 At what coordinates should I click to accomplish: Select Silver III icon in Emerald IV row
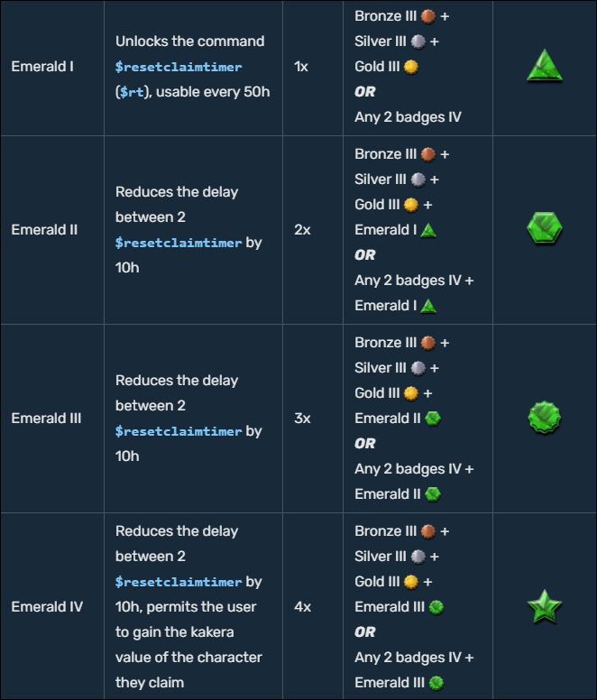click(418, 557)
